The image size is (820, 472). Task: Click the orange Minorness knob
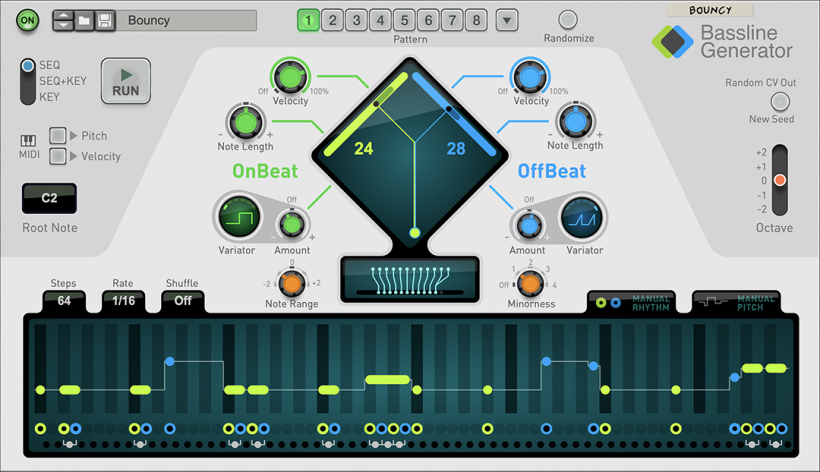531,284
